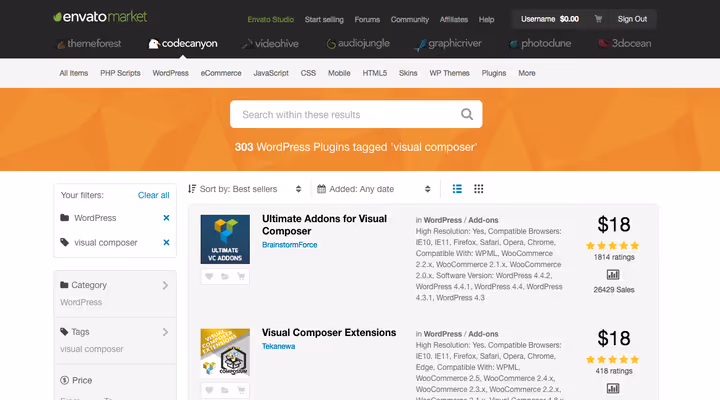
Task: Open the Sort by Best sellers dropdown
Action: [245, 189]
